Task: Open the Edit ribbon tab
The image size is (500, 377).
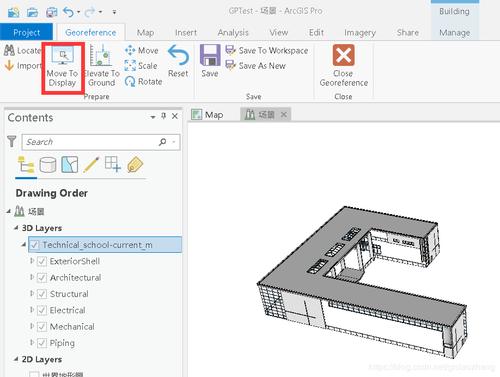Action: tap(316, 32)
